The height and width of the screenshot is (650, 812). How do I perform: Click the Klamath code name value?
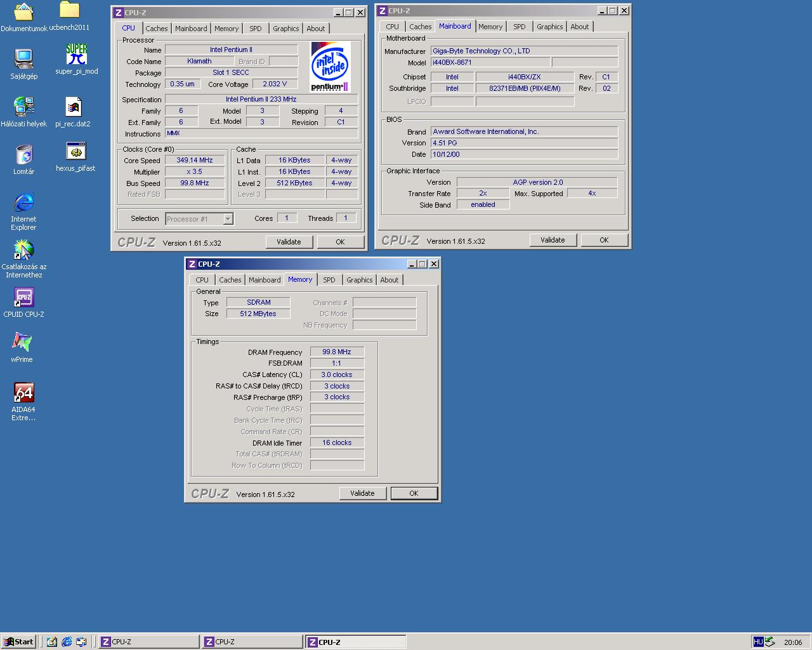[199, 62]
